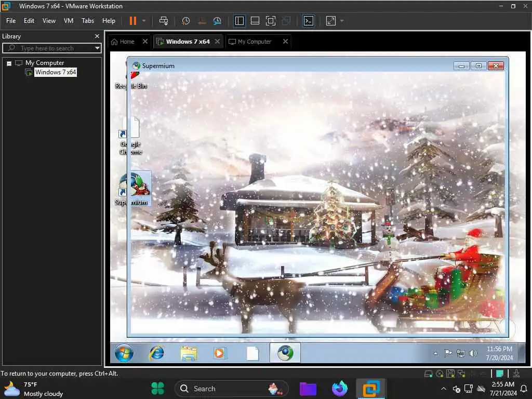
Task: Click the Supermium title bar icon
Action: point(137,66)
